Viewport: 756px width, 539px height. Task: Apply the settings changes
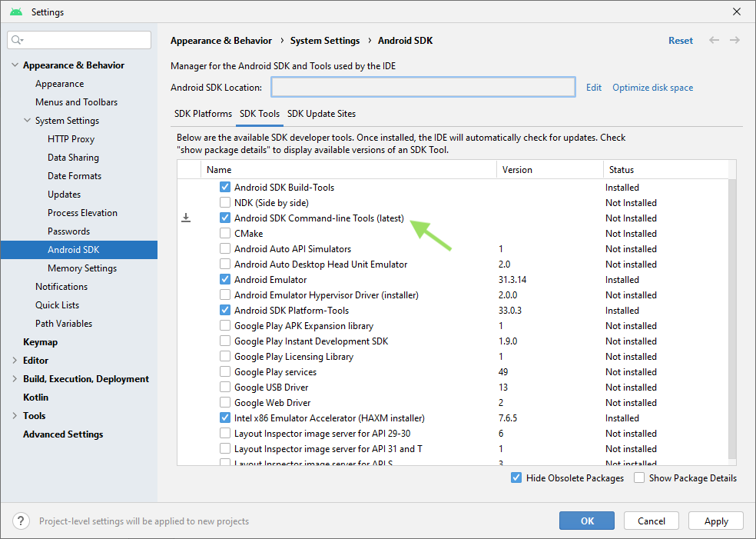tap(715, 521)
